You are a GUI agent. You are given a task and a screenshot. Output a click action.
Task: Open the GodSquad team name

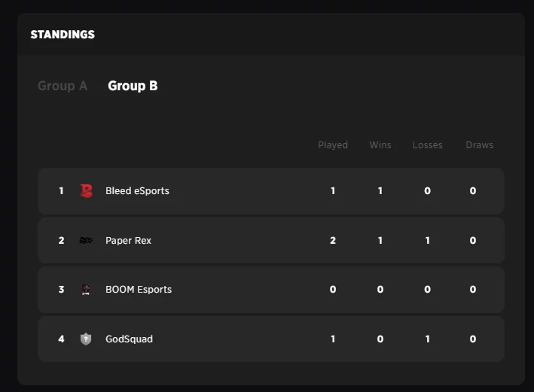point(129,339)
